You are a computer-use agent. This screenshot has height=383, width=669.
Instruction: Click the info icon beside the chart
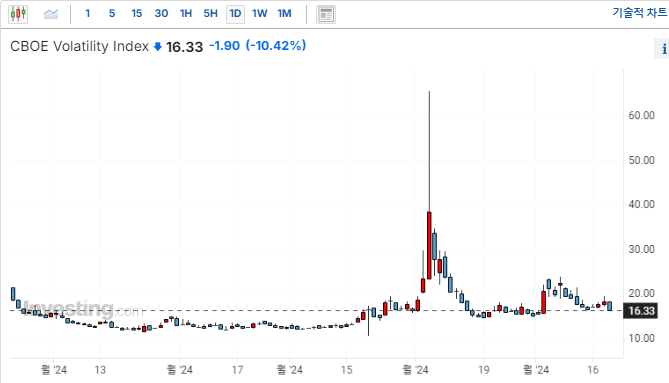click(x=663, y=49)
